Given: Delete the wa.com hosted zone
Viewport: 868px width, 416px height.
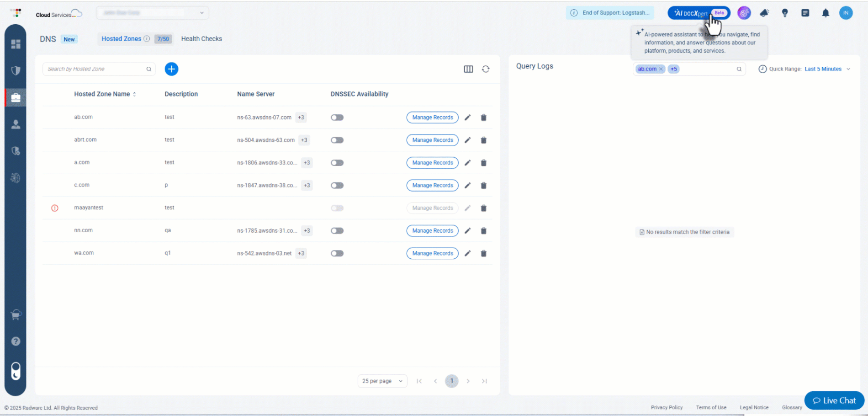Looking at the screenshot, I should point(483,253).
